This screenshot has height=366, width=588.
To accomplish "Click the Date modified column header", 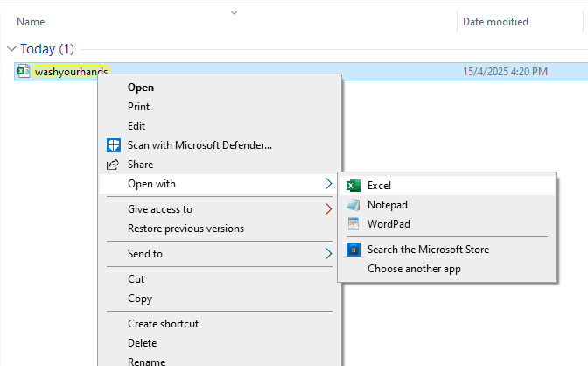I will point(495,22).
